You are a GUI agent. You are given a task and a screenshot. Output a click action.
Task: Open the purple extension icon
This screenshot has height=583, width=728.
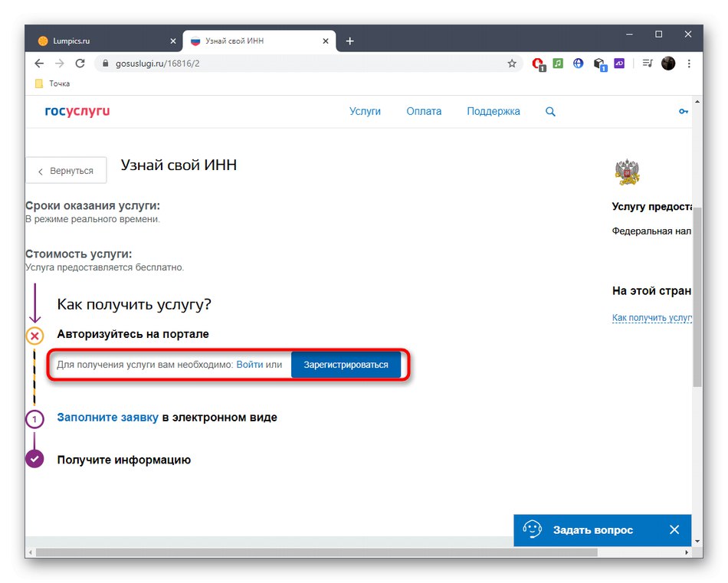619,63
